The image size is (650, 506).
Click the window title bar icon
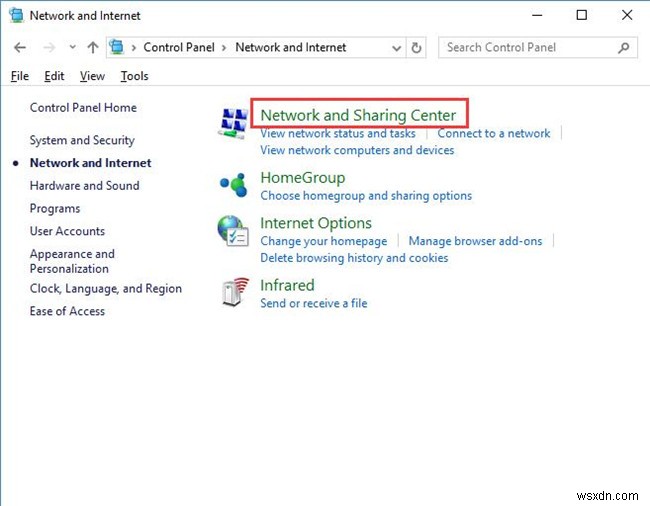pos(17,15)
